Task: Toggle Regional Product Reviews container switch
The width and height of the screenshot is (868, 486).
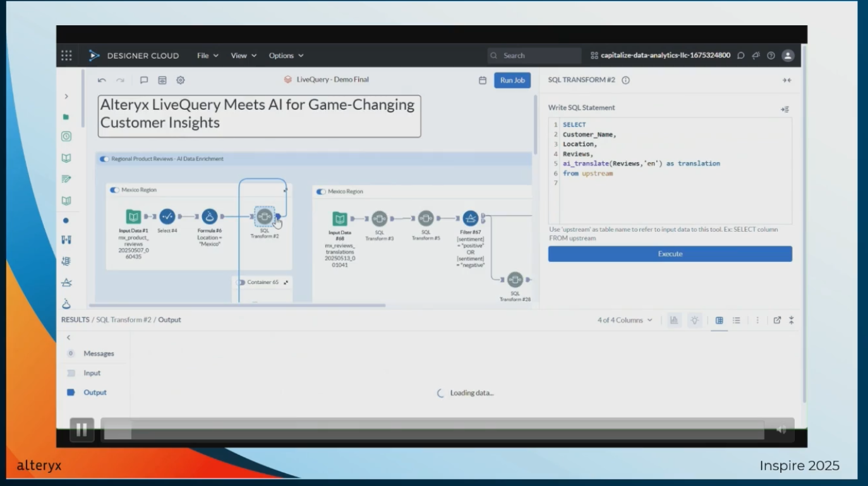Action: coord(104,159)
